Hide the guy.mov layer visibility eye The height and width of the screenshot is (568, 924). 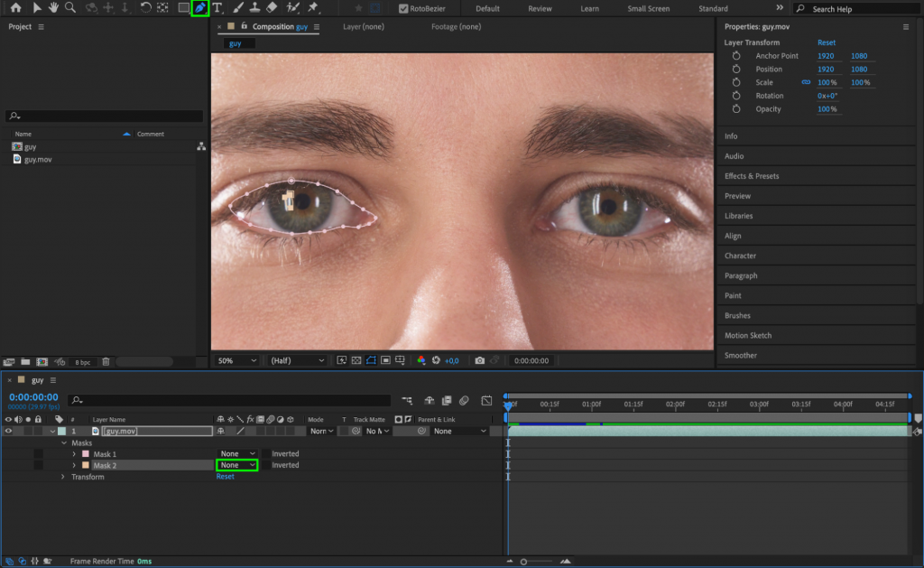[7, 431]
